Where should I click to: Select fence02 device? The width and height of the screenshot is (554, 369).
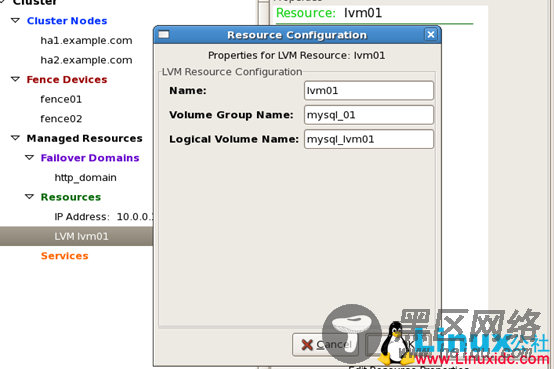pos(61,119)
